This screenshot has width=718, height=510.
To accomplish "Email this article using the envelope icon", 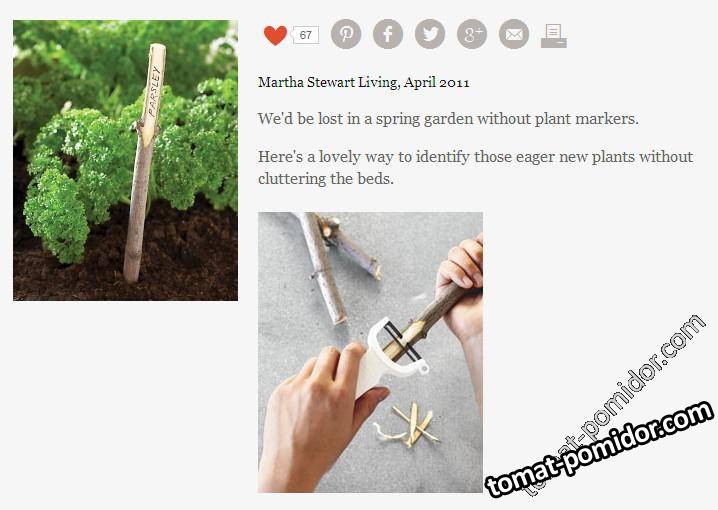I will click(514, 34).
